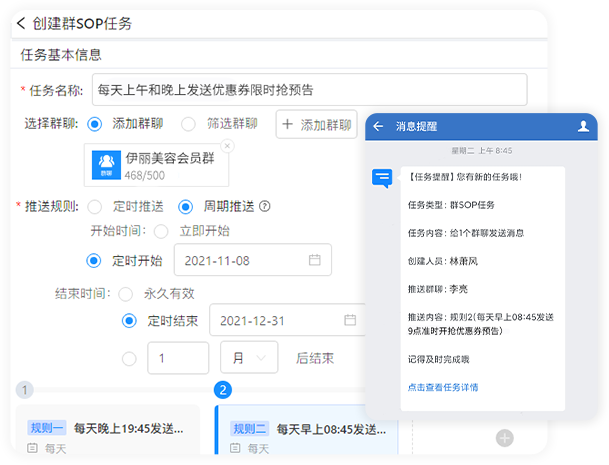Click the back arrow in 消息提醒 header
Screen dimensions: 609x465
pos(379,127)
